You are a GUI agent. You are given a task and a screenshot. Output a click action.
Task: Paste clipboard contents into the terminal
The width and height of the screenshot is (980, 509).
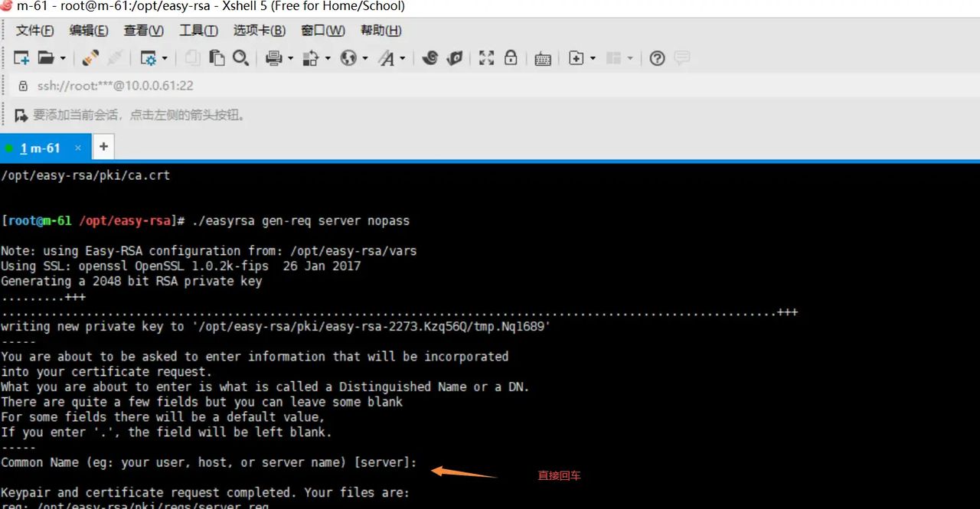click(x=217, y=57)
